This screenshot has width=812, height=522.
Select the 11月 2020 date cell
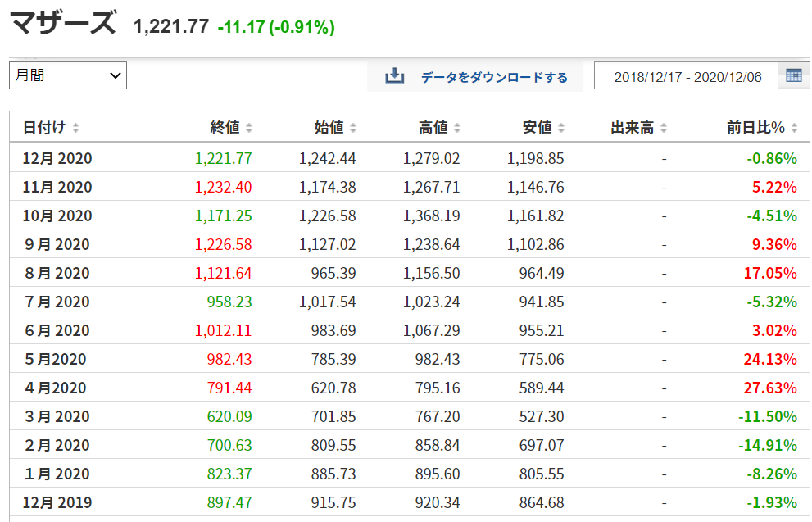pyautogui.click(x=57, y=187)
